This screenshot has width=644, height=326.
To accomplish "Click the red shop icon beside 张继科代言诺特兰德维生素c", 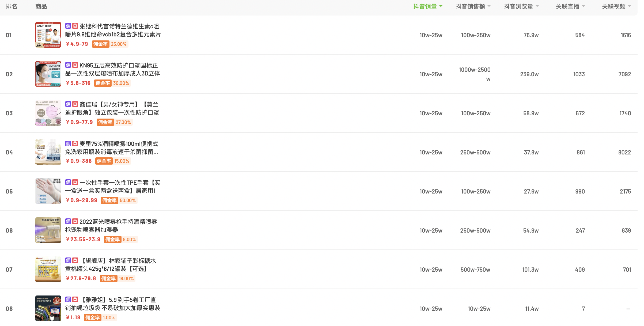I will (75, 26).
